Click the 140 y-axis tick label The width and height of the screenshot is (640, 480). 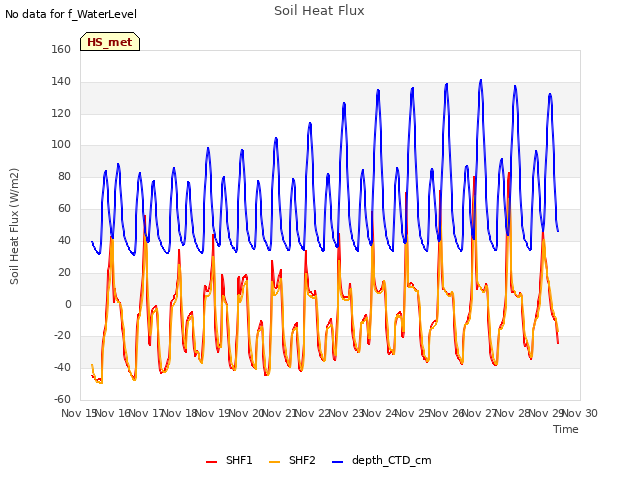point(61,82)
